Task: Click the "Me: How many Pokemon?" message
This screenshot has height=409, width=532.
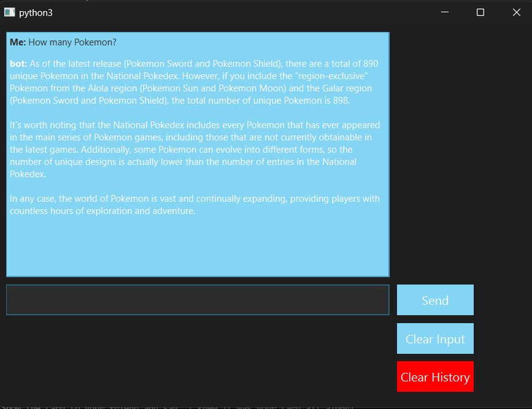Action: pyautogui.click(x=63, y=42)
